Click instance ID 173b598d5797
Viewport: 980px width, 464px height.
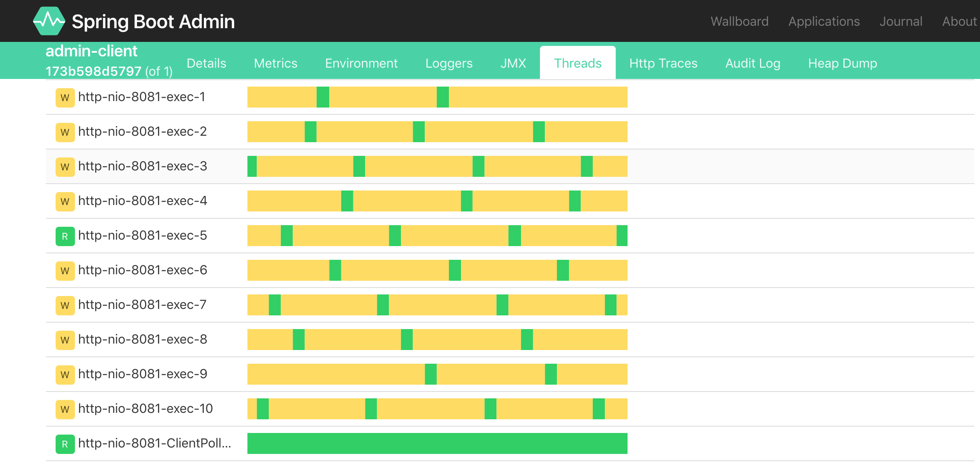[x=93, y=71]
